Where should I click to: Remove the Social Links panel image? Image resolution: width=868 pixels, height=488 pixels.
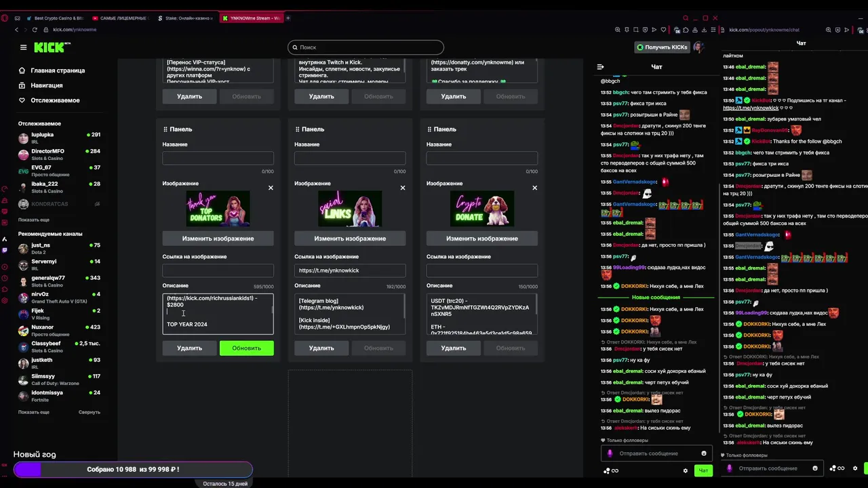[403, 188]
